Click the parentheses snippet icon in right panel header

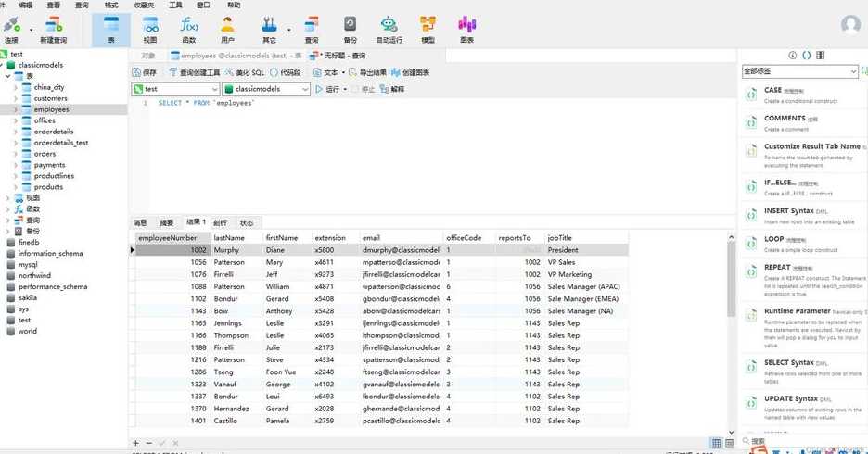(806, 56)
